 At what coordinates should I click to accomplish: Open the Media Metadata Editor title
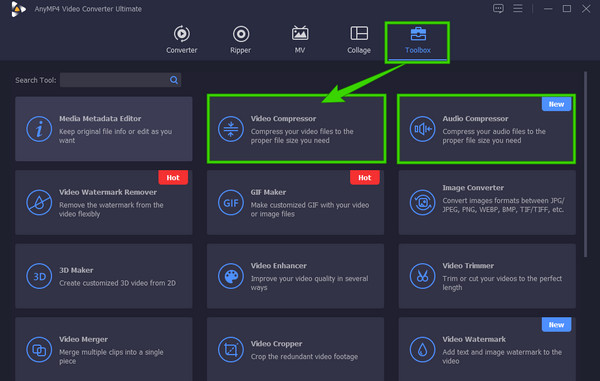(100, 119)
